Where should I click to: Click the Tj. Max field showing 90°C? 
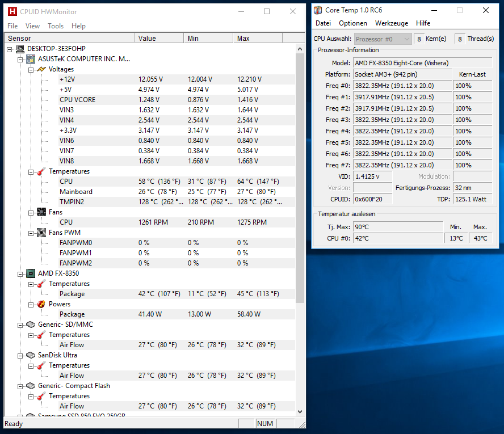tap(398, 227)
